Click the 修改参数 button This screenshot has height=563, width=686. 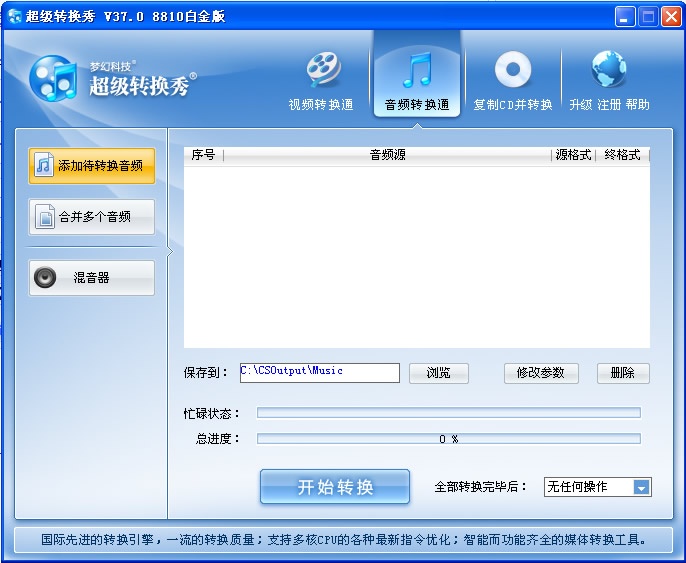(x=541, y=373)
